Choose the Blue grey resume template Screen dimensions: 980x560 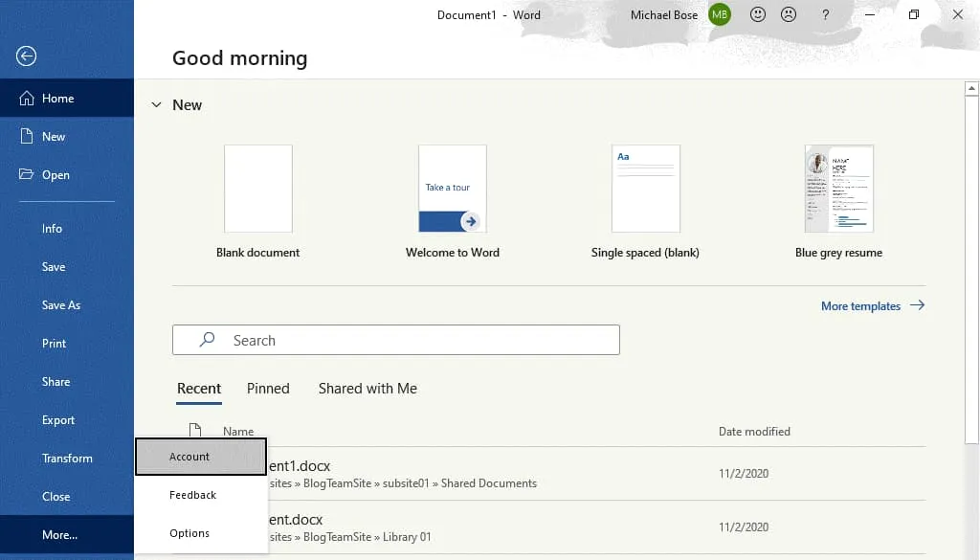click(838, 189)
